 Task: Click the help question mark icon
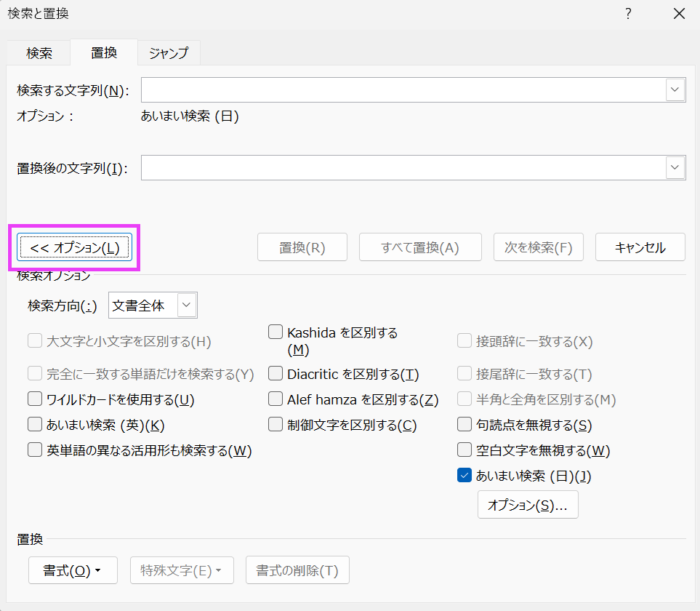(628, 14)
